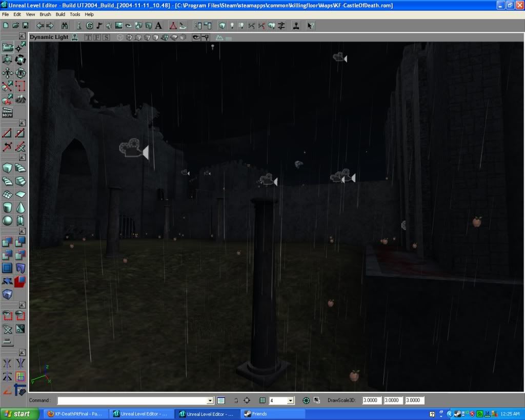Screen dimensions: 525x420
Task: Toggle the grid snap icon beside grid size
Action: (262, 401)
